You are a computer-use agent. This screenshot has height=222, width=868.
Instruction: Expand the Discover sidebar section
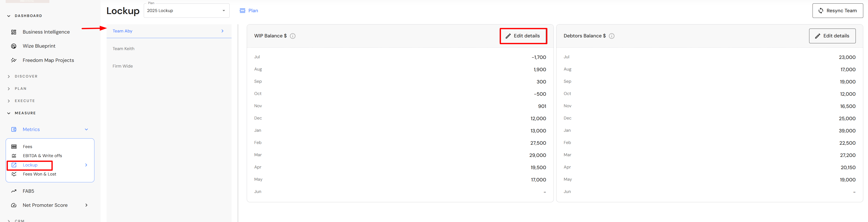pyautogui.click(x=9, y=77)
